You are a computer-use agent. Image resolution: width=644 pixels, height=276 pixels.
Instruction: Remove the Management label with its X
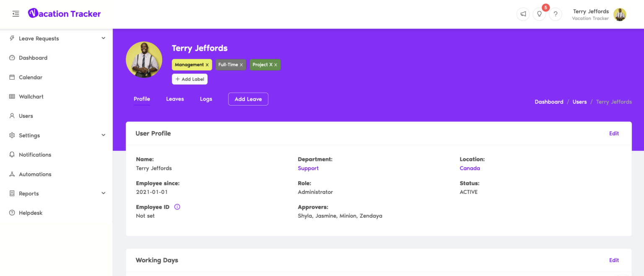207,65
